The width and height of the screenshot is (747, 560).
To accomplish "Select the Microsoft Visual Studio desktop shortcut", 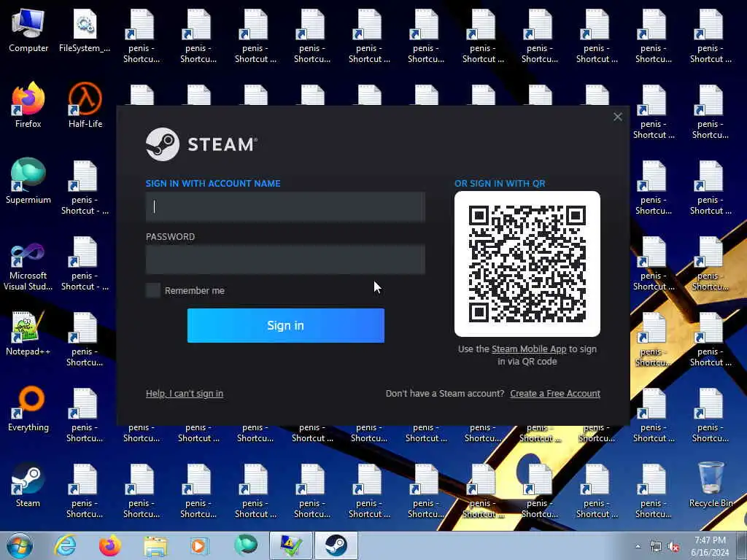I will [28, 267].
